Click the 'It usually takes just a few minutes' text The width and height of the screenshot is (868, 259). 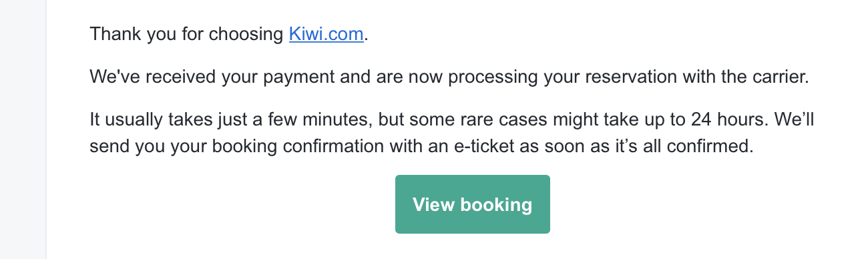tap(231, 121)
